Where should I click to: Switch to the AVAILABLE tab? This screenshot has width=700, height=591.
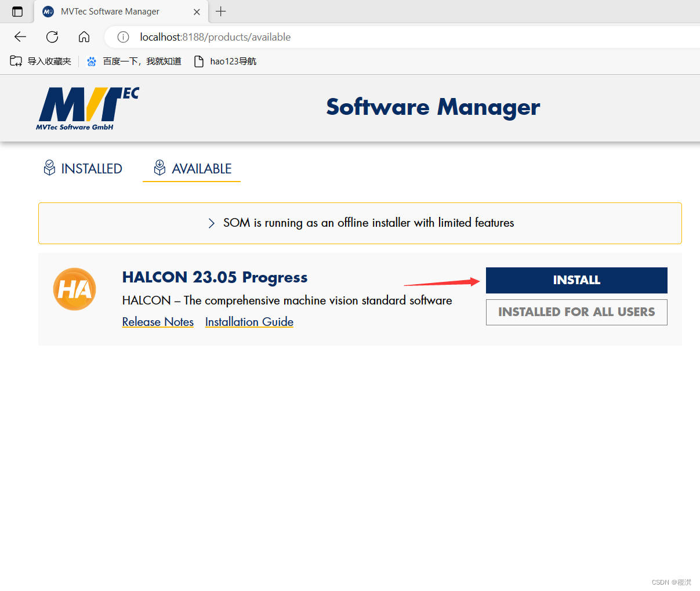point(192,169)
